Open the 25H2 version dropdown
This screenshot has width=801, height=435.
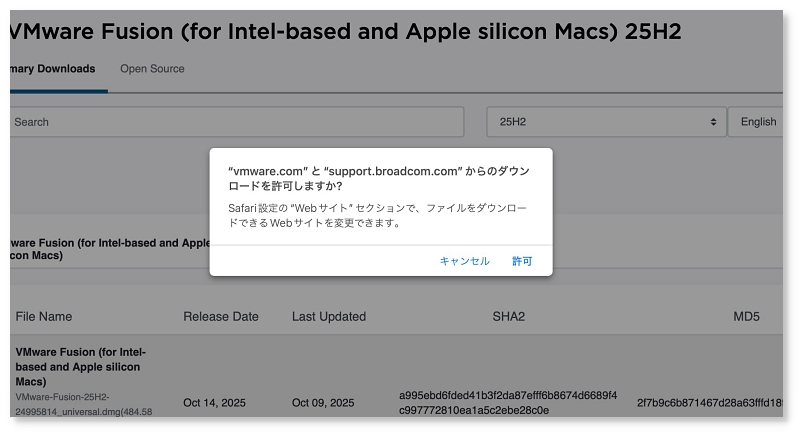(606, 122)
